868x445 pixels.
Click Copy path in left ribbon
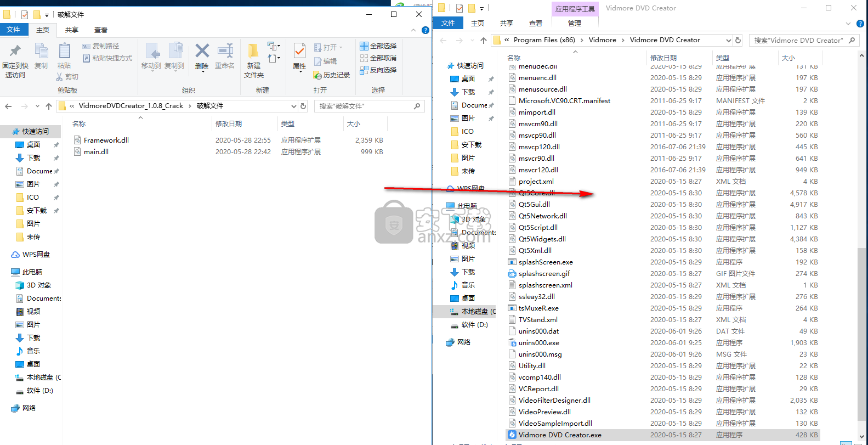point(101,46)
